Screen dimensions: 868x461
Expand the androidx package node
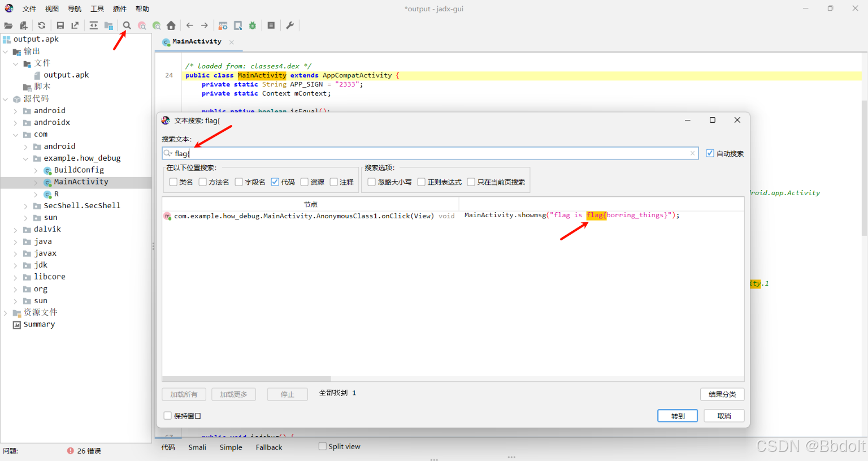click(x=16, y=123)
